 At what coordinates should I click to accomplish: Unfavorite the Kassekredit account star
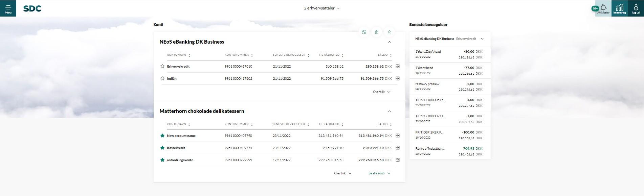162,148
